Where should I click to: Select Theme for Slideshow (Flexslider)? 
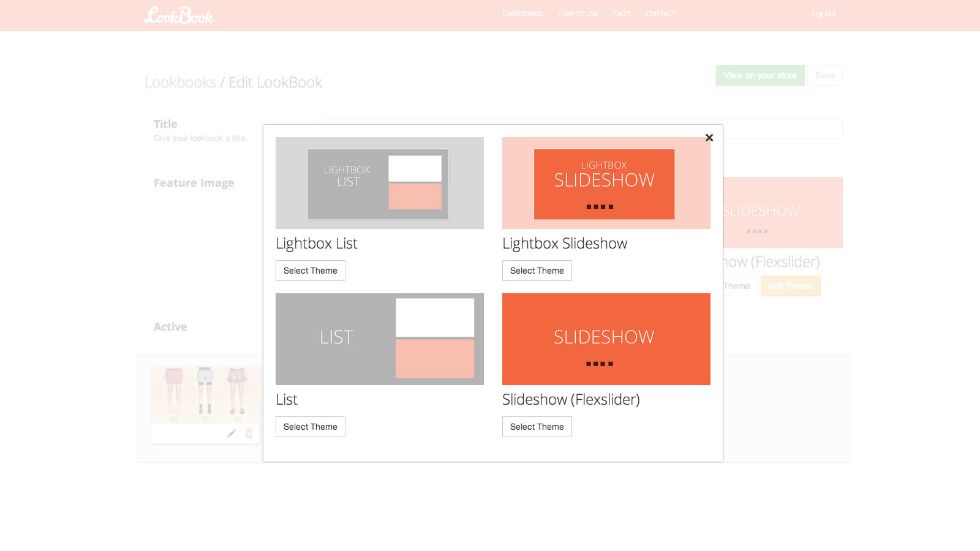537,426
